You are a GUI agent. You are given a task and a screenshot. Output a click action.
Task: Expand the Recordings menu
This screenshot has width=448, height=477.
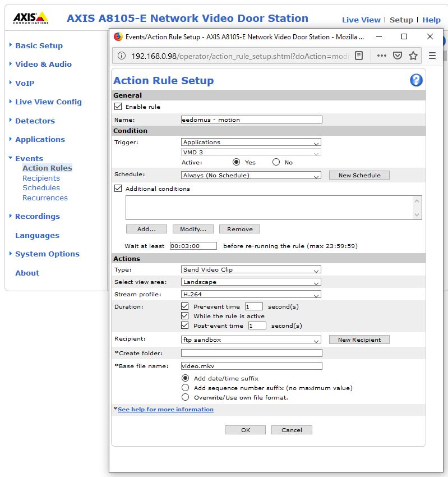click(38, 216)
